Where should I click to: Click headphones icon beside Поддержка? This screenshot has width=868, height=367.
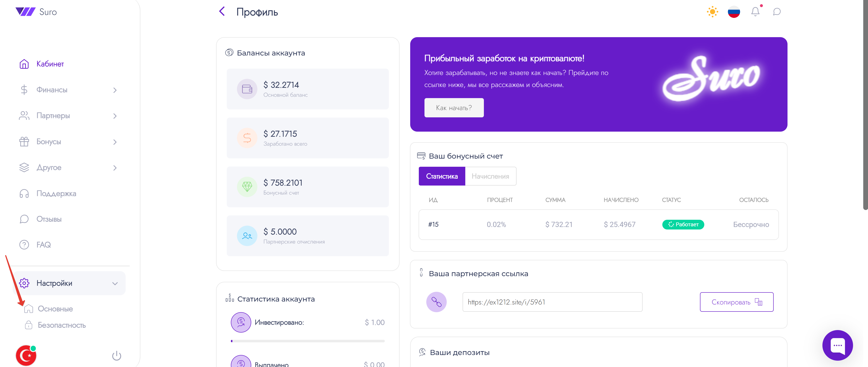24,194
